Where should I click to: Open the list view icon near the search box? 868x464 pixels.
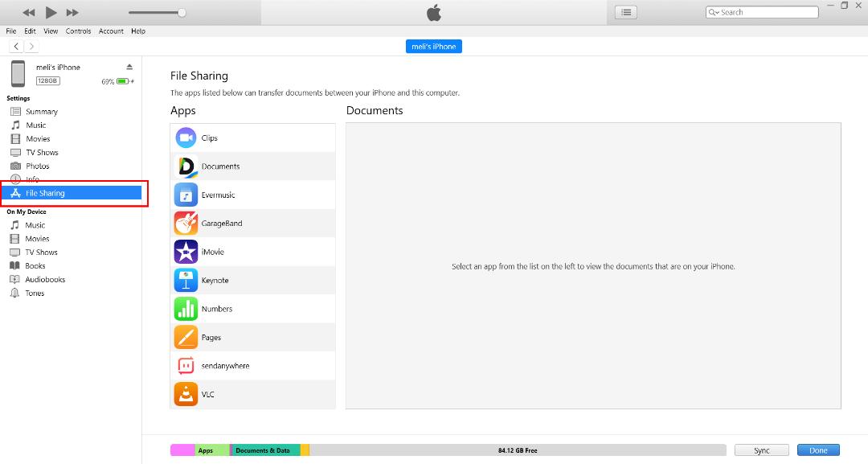pos(626,12)
